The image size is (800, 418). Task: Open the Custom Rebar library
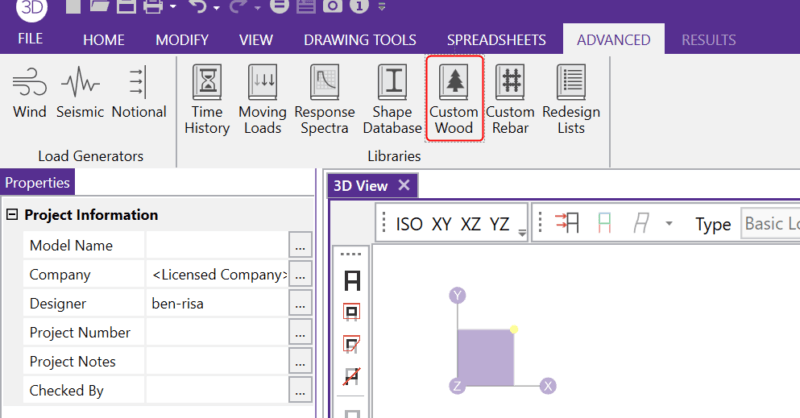tap(510, 98)
